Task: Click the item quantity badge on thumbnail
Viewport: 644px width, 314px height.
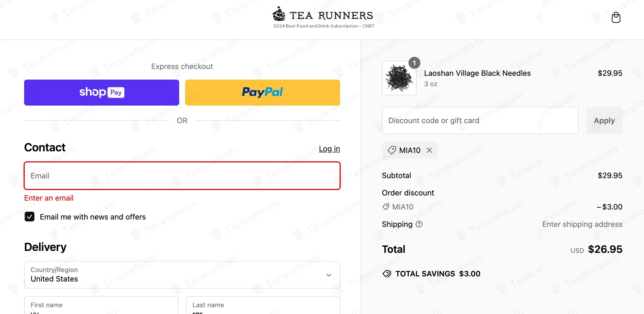Action: pyautogui.click(x=414, y=63)
